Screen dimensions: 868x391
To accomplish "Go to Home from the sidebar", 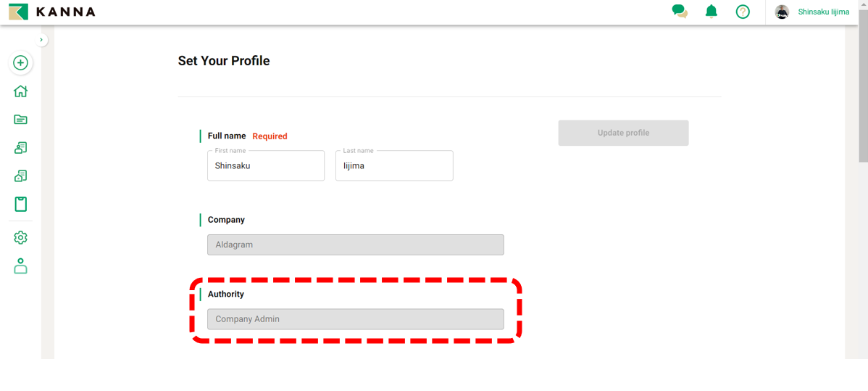I will point(20,91).
